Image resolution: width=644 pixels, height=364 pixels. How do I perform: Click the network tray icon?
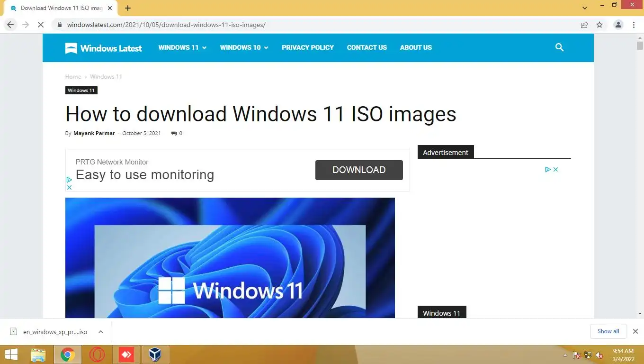tap(588, 355)
